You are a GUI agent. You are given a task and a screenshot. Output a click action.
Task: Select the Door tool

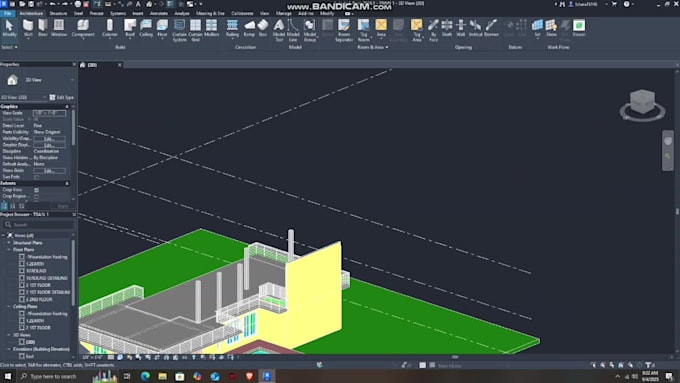[x=42, y=28]
